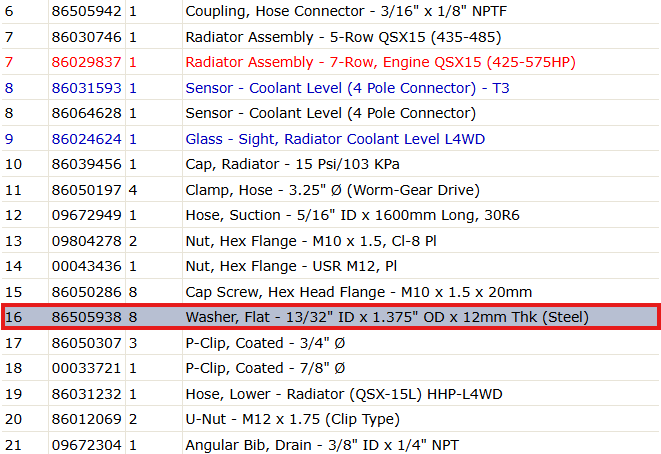Click Cap Screw, Hex Head Flange row
This screenshot has width=661, height=454.
[330, 292]
